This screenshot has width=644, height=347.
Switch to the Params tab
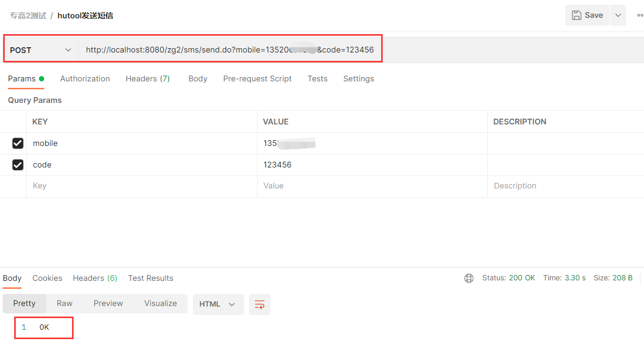pos(26,79)
